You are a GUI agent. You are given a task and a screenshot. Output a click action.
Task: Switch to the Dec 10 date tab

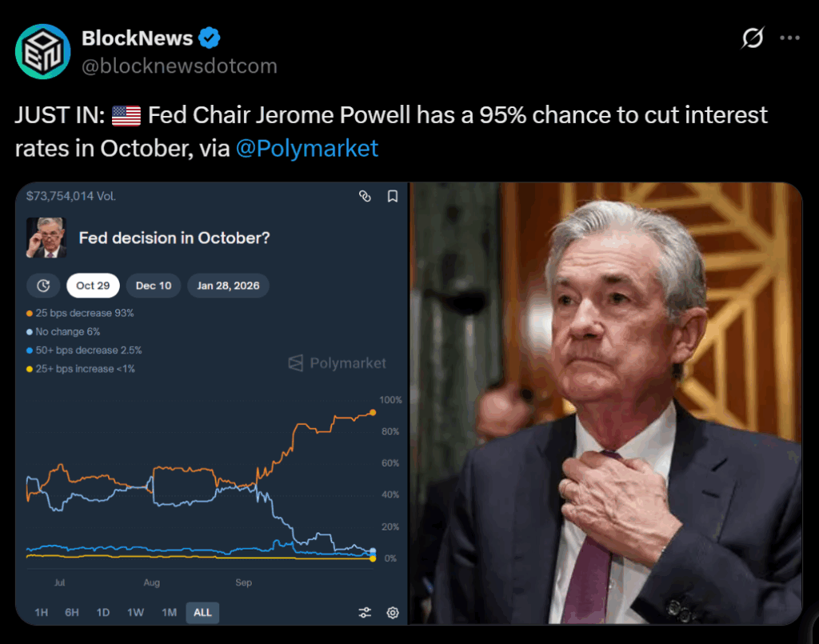point(154,286)
